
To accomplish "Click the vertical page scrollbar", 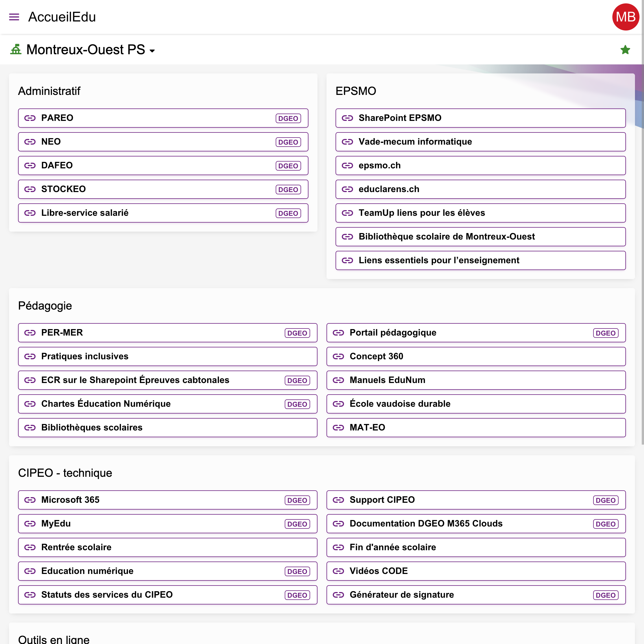I will tap(642, 222).
